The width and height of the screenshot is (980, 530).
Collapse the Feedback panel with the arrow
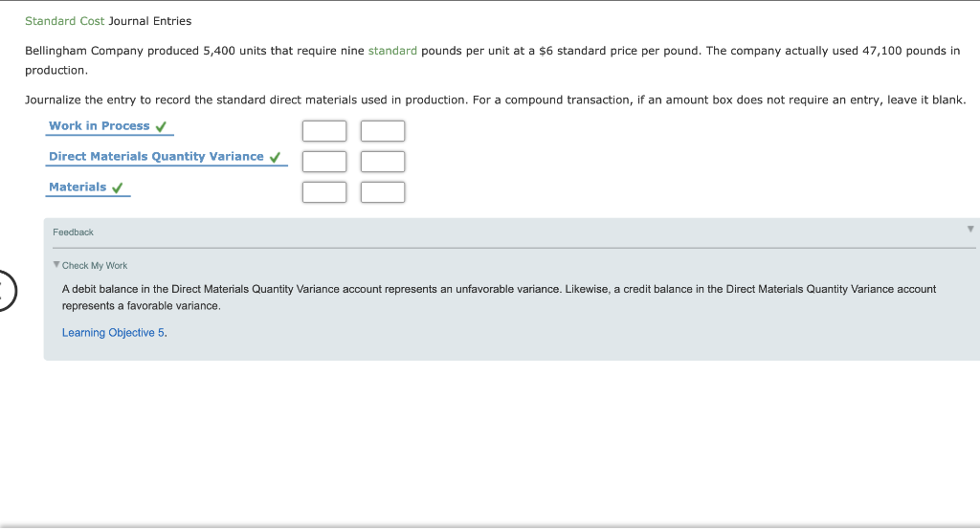point(970,230)
